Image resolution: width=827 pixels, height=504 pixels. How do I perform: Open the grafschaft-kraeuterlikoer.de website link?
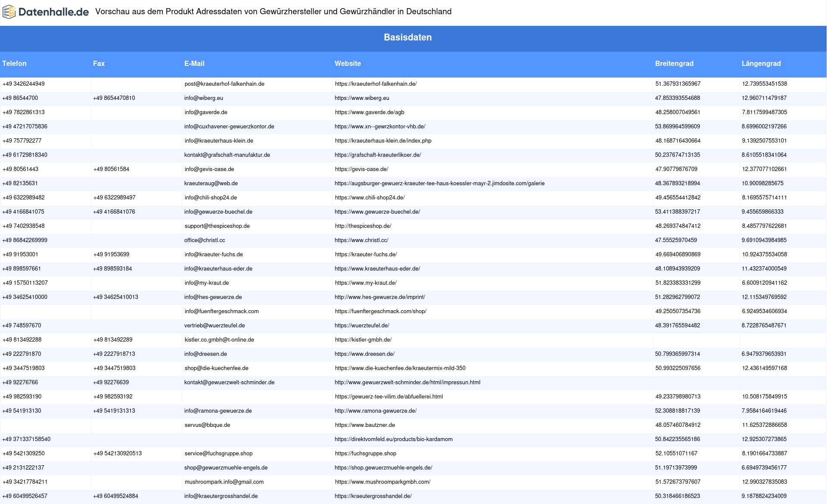378,155
